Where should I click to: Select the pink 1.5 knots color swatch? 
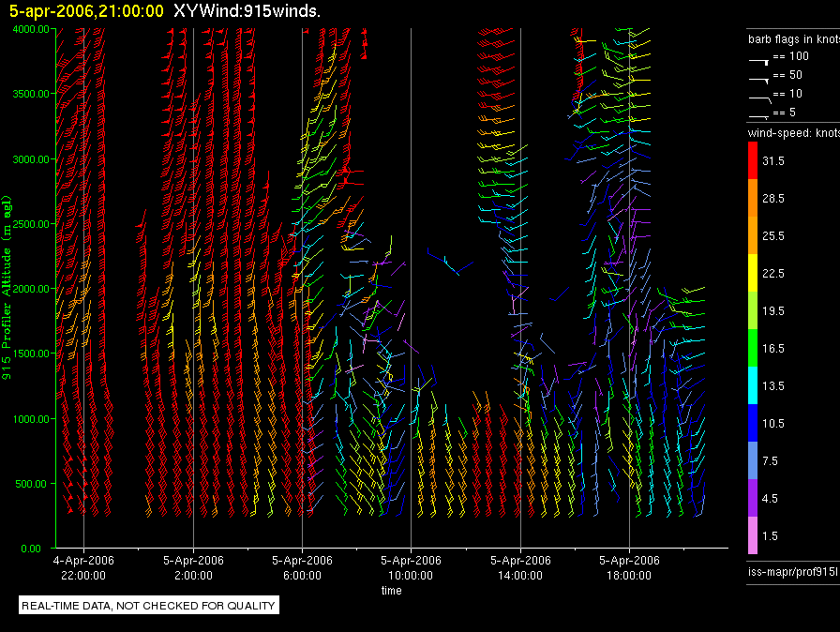(752, 535)
